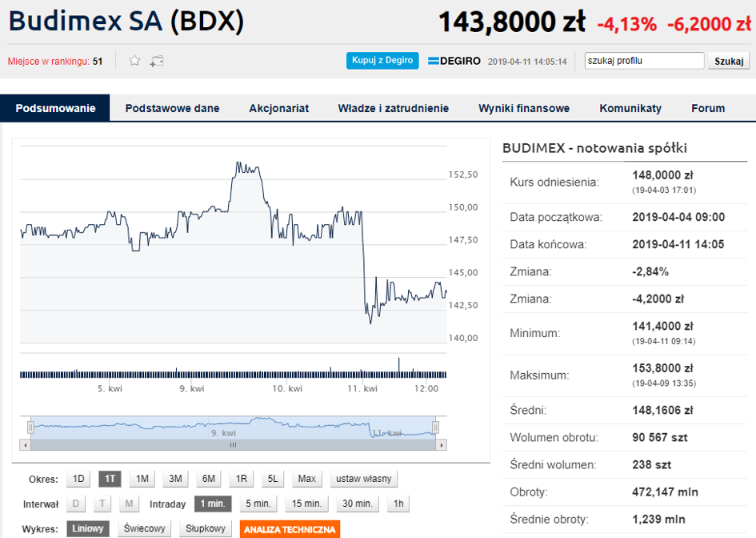
Task: Set 5 min. intraday interval
Action: coord(258,504)
